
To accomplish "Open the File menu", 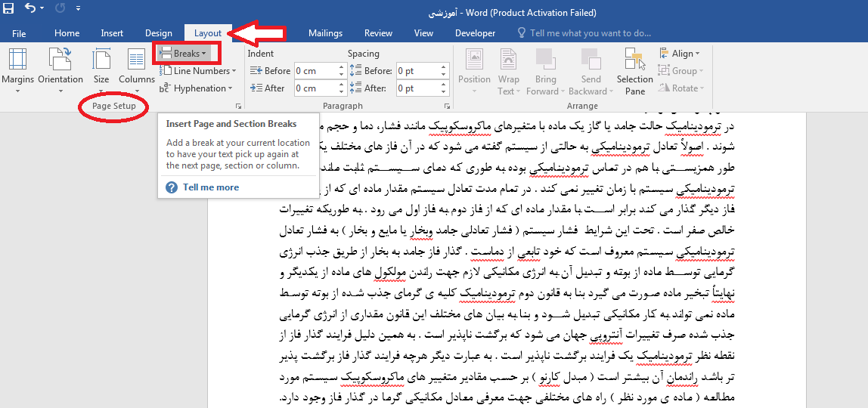I will pos(19,33).
